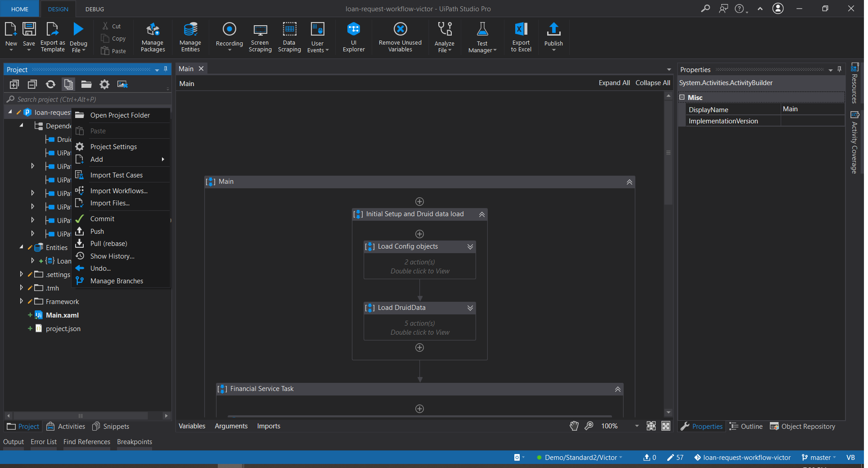The width and height of the screenshot is (868, 468).
Task: Launch Data Scraping
Action: coord(289,37)
